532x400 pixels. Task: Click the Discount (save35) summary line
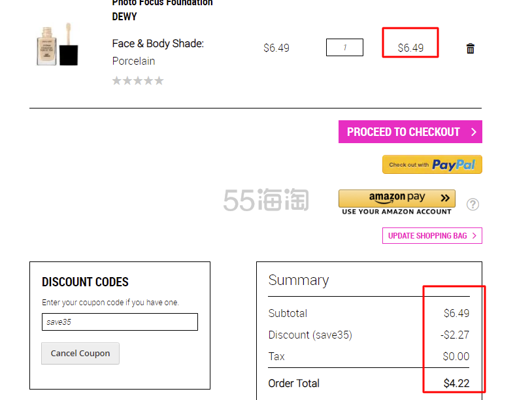[x=369, y=335]
